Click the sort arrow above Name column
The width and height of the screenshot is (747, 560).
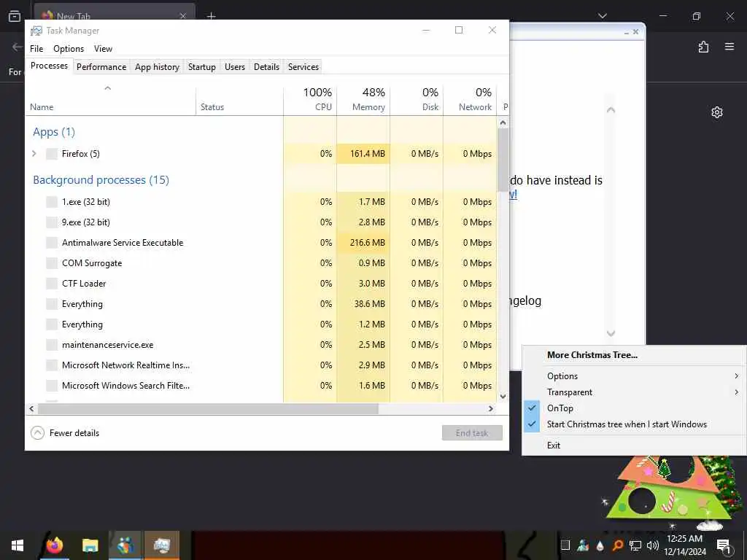point(108,88)
